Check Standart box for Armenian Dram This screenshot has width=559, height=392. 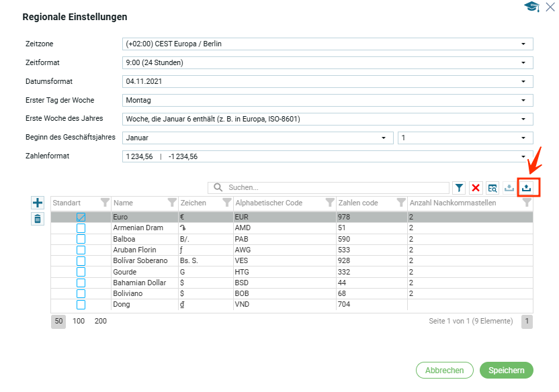[x=81, y=228]
